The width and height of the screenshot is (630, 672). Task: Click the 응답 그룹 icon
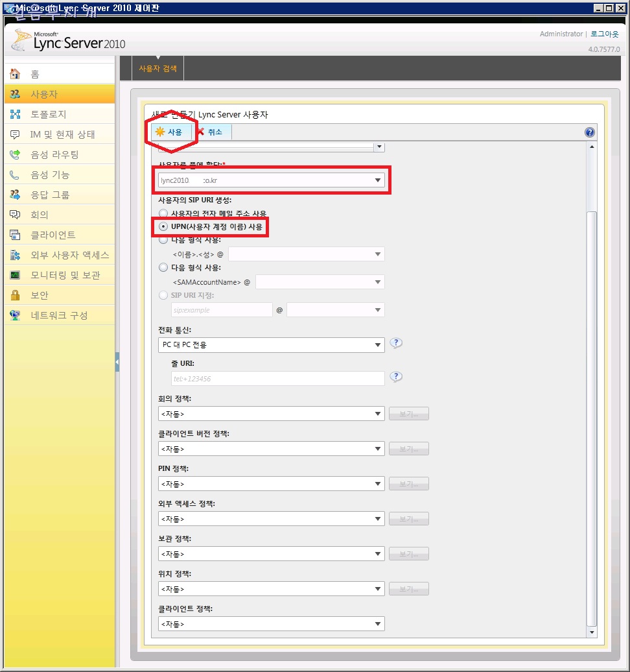(x=15, y=195)
